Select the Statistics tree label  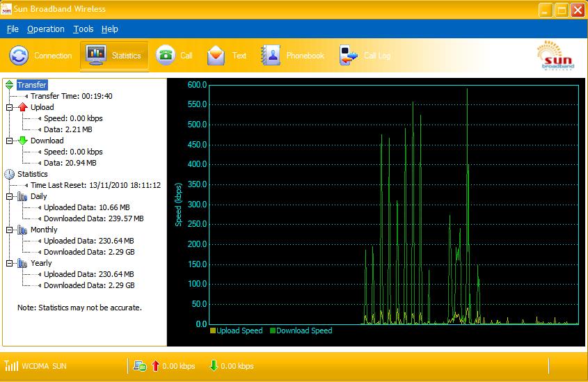pyautogui.click(x=33, y=174)
